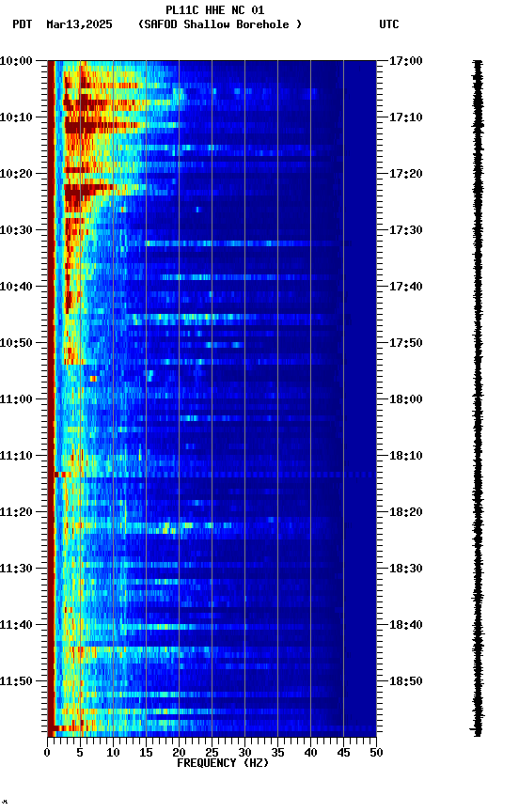Click the 11:30 PDT time label
Viewport: 519px width, 812px height.
point(16,569)
